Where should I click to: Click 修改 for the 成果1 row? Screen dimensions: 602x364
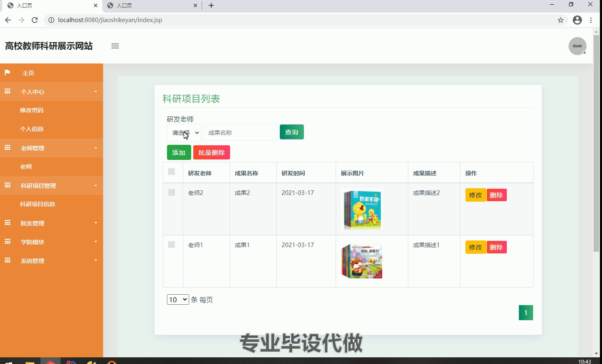tap(476, 247)
